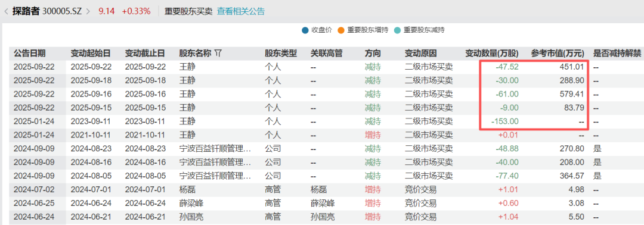This screenshot has height=225, width=644.
Task: Toggle the blue 收盘价 legend dot
Action: click(305, 30)
